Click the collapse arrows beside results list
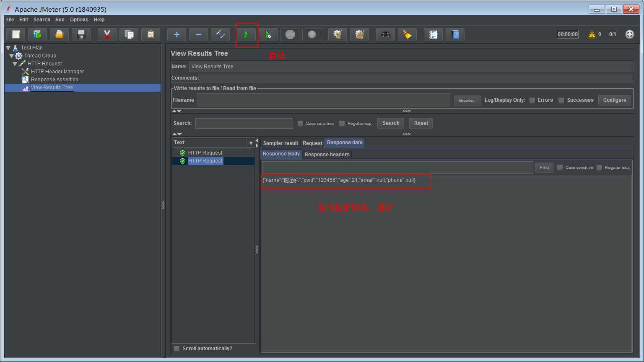 click(257, 143)
